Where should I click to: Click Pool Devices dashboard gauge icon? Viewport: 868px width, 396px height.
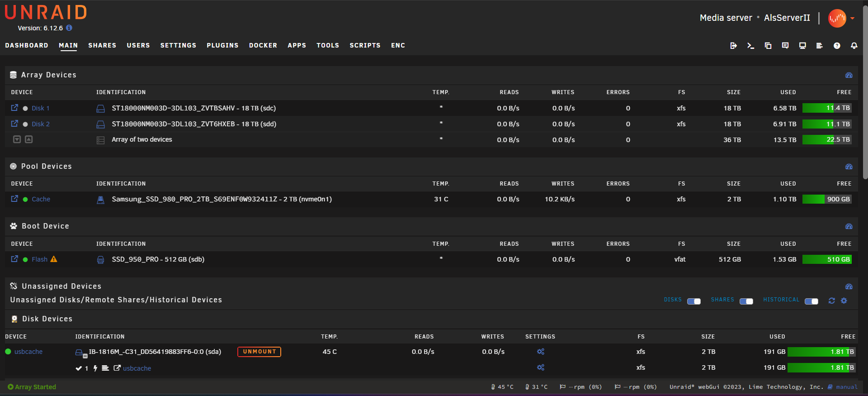pyautogui.click(x=849, y=167)
